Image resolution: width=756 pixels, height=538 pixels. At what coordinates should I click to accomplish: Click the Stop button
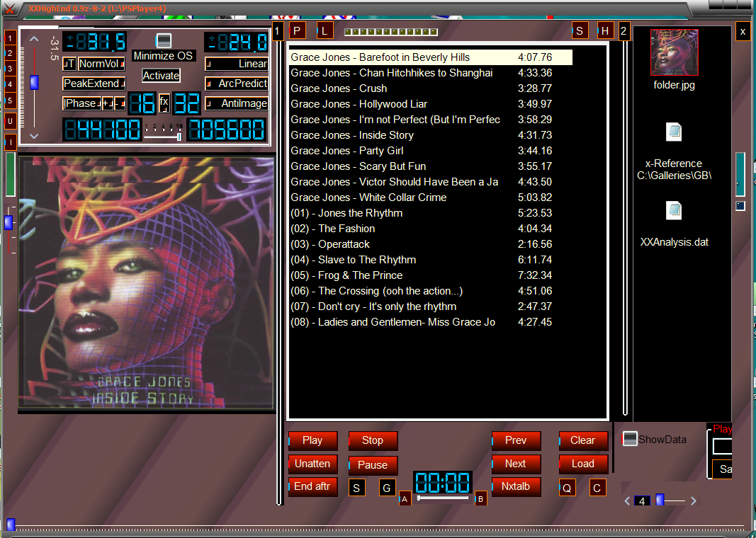pos(373,440)
